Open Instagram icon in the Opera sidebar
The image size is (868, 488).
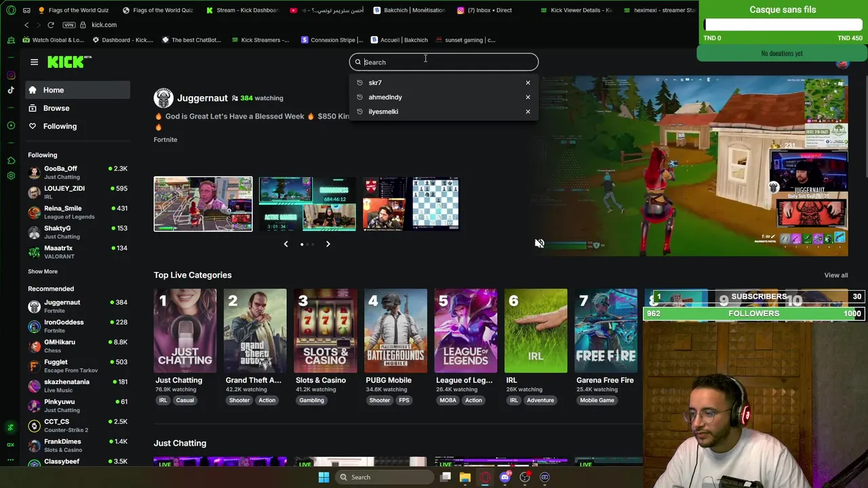[11, 75]
